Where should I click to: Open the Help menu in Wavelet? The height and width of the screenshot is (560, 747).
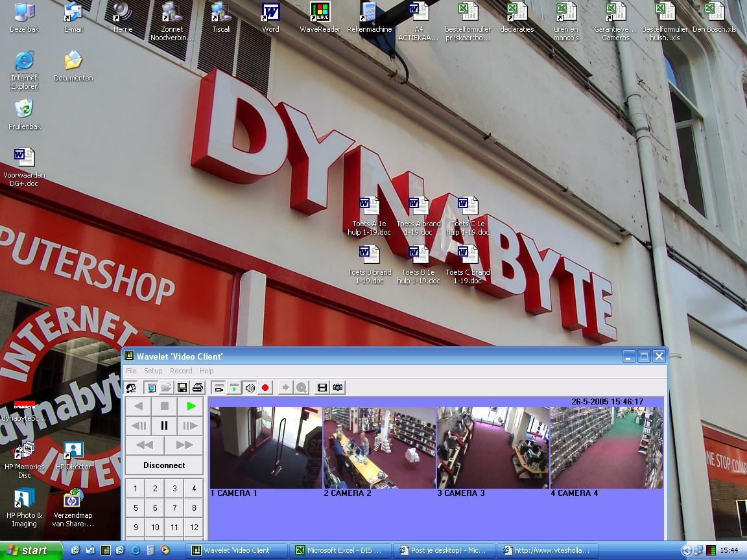pos(207,371)
